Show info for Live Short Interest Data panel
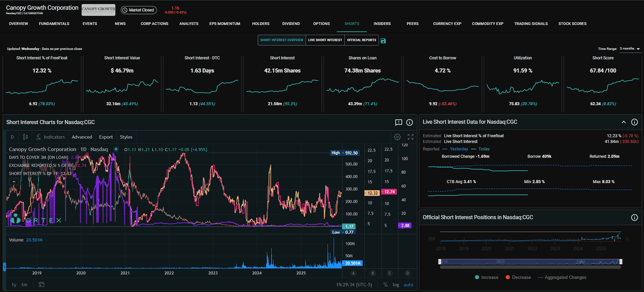The width and height of the screenshot is (644, 292). tap(634, 122)
